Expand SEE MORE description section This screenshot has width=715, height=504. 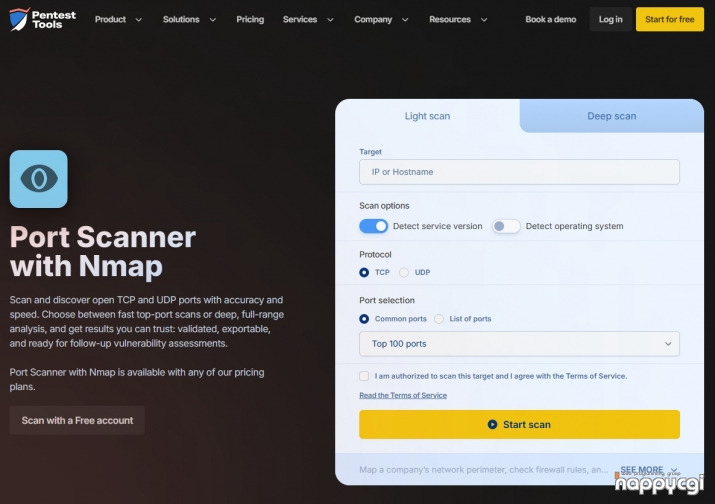(648, 469)
